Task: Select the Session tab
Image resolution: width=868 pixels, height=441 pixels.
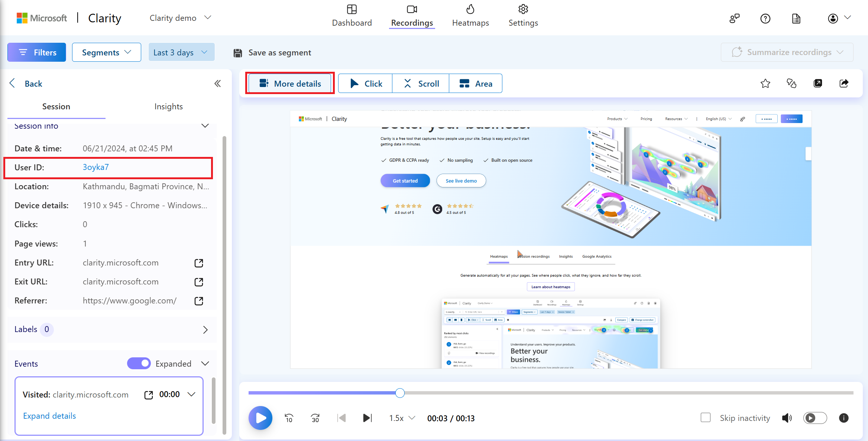Action: tap(56, 107)
